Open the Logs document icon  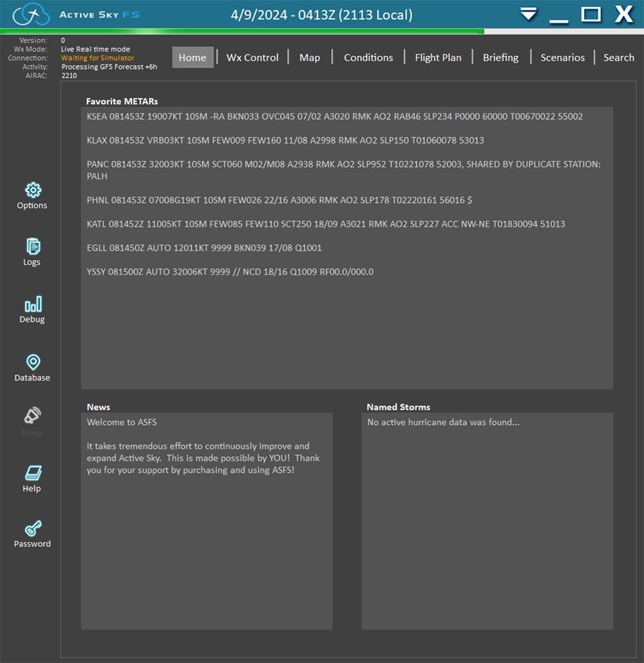click(x=33, y=247)
